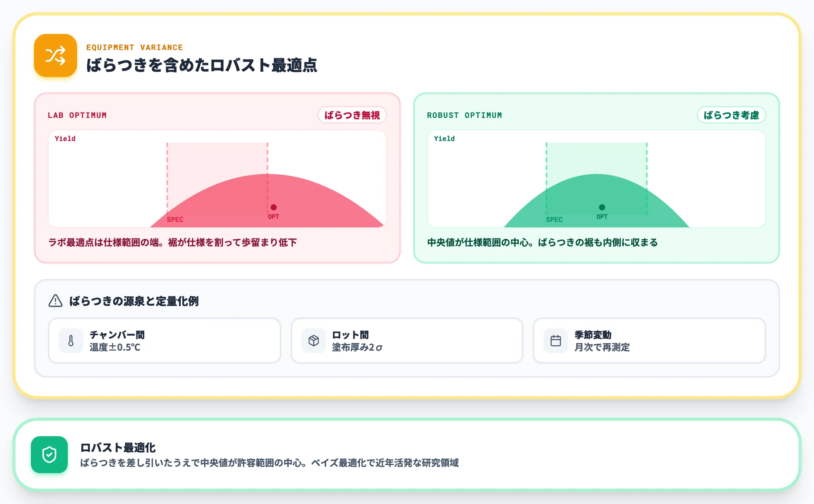Click the heading ばらつきの源泉と定量化例
Image resolution: width=814 pixels, height=504 pixels.
coord(134,301)
